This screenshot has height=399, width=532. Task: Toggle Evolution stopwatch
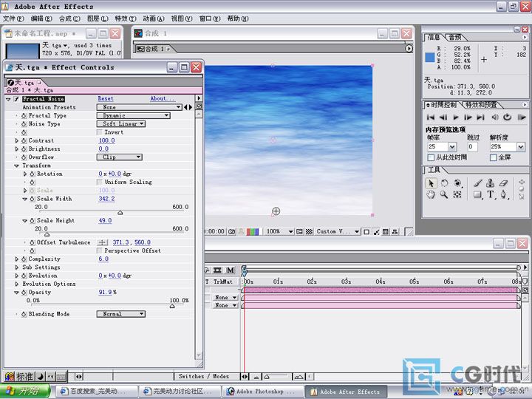24,276
